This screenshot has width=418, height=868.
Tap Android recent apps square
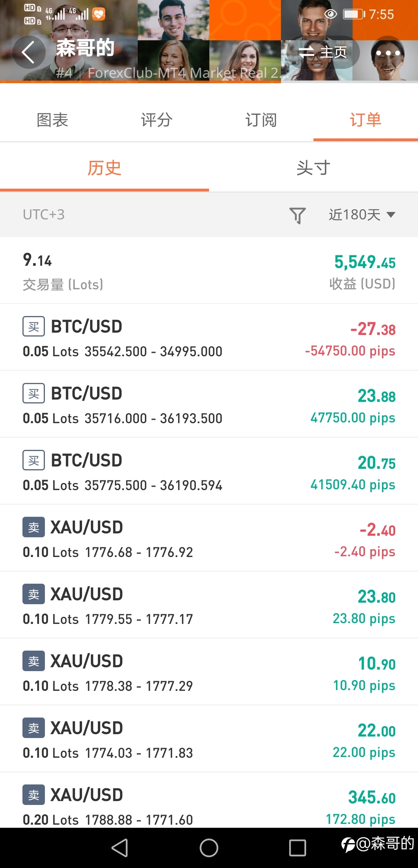[298, 848]
